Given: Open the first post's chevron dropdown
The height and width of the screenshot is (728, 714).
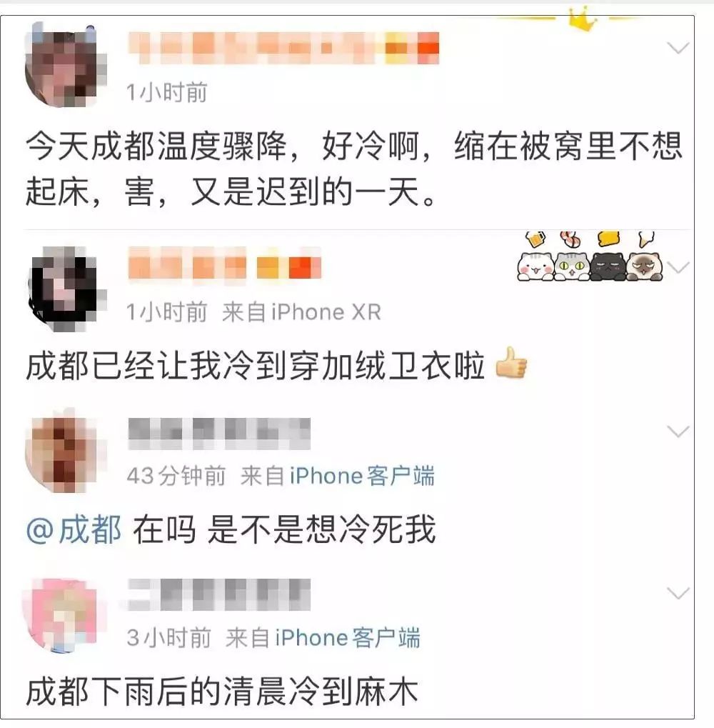Looking at the screenshot, I should (678, 48).
